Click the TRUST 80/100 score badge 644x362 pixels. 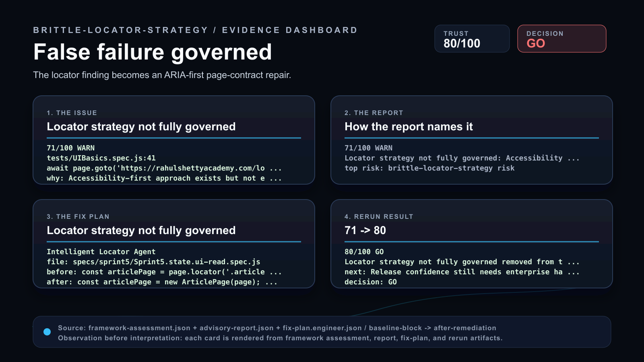pyautogui.click(x=472, y=39)
